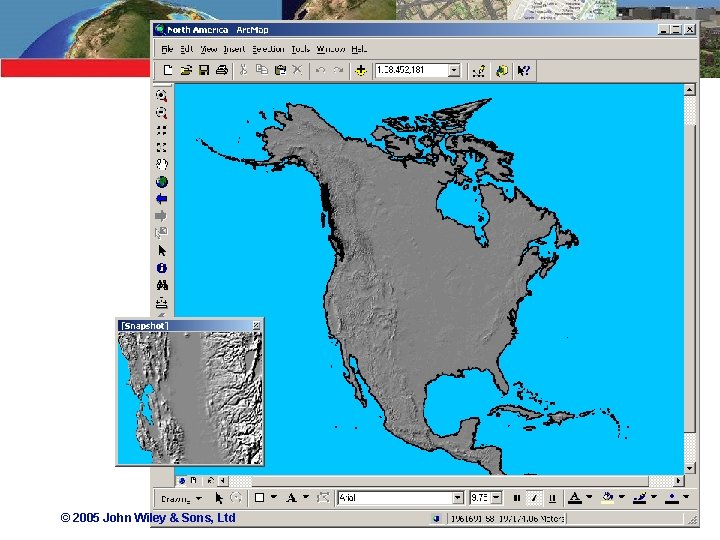720x540 pixels.
Task: Open the font size dropdown
Action: (496, 498)
